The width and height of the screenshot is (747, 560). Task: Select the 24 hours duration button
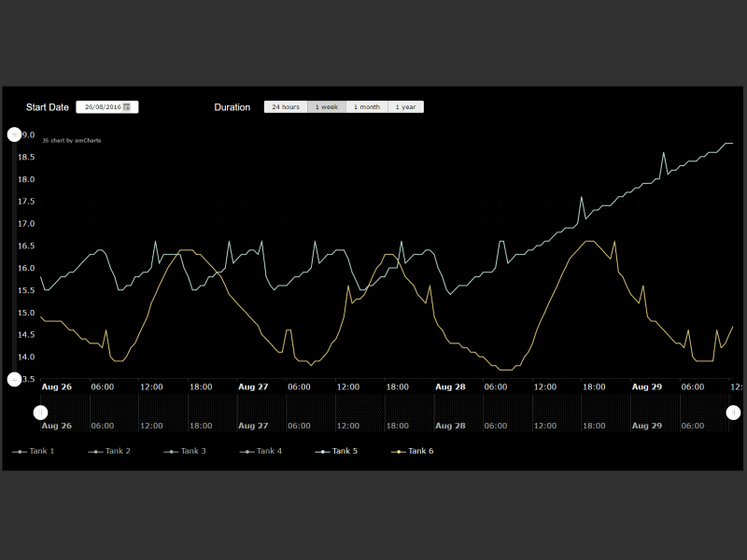click(285, 106)
